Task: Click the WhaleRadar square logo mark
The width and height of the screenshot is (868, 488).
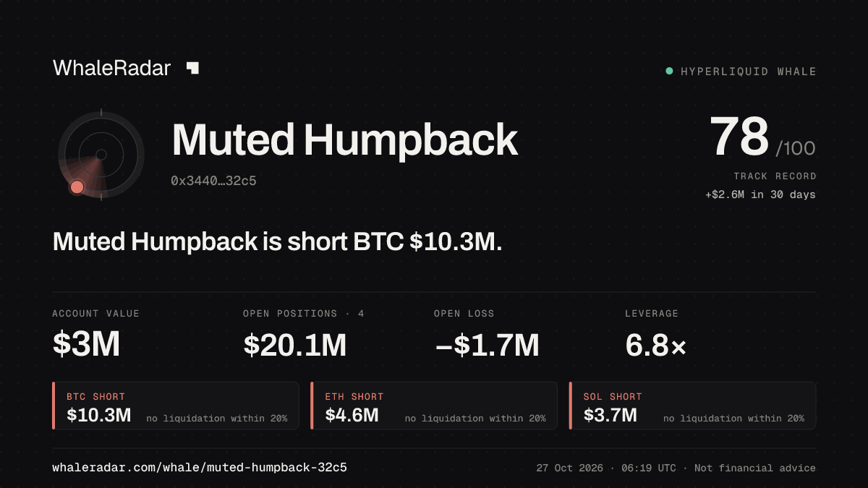Action: tap(192, 68)
